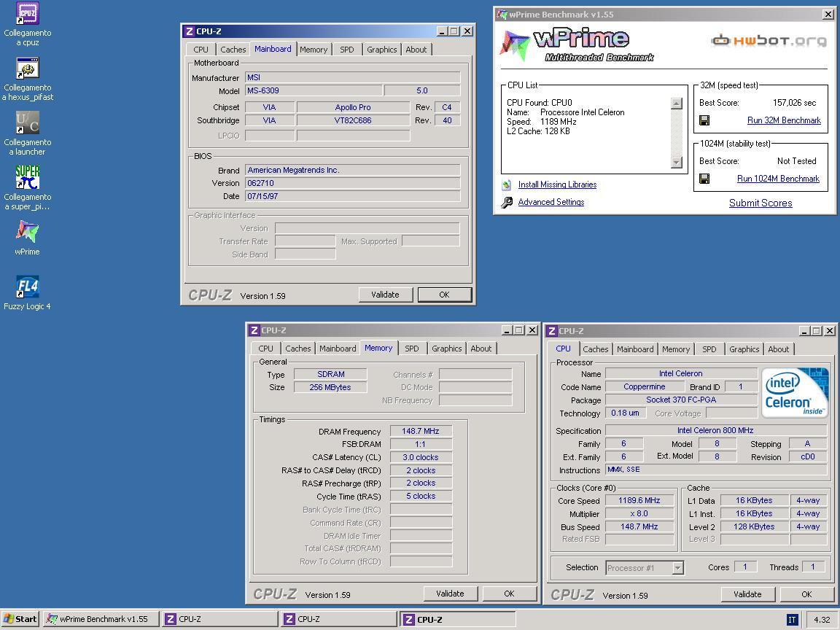Image resolution: width=840 pixels, height=630 pixels.
Task: Click the Package value Socket 370 FC-PGA
Action: [x=682, y=400]
